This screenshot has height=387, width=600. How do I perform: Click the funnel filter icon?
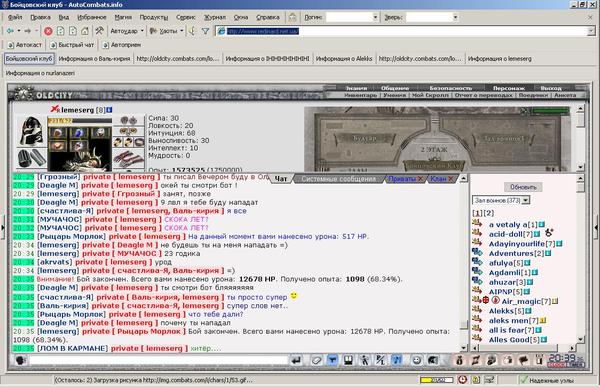(205, 31)
